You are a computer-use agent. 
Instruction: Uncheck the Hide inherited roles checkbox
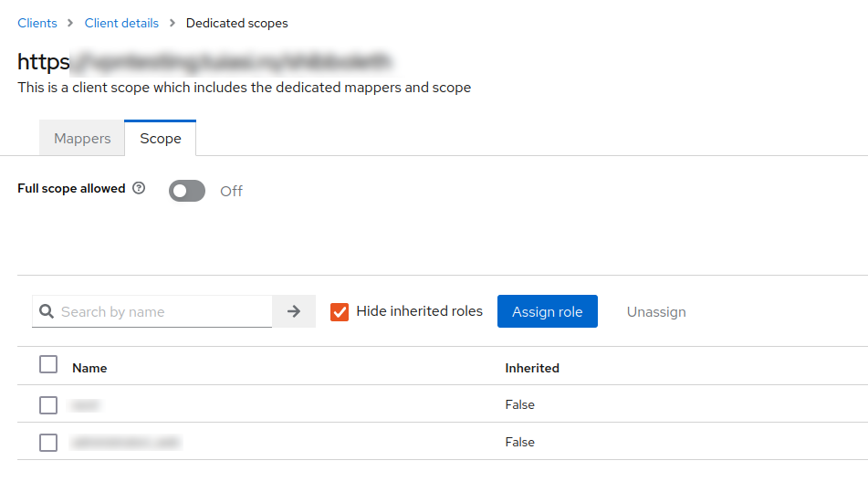[340, 311]
